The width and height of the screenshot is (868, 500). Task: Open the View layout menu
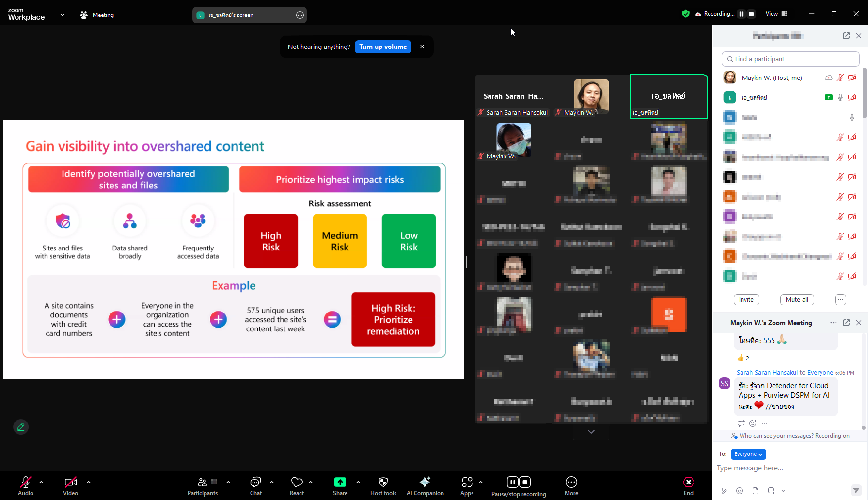[776, 14]
